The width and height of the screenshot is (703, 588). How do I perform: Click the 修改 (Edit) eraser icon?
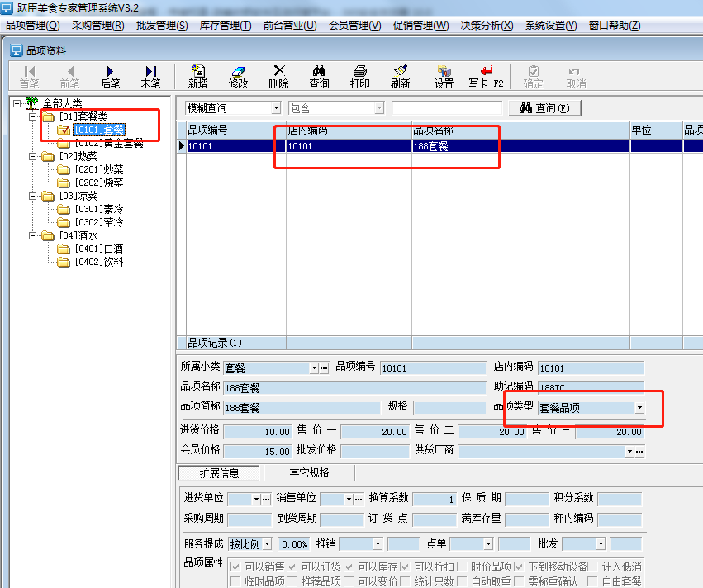(238, 77)
